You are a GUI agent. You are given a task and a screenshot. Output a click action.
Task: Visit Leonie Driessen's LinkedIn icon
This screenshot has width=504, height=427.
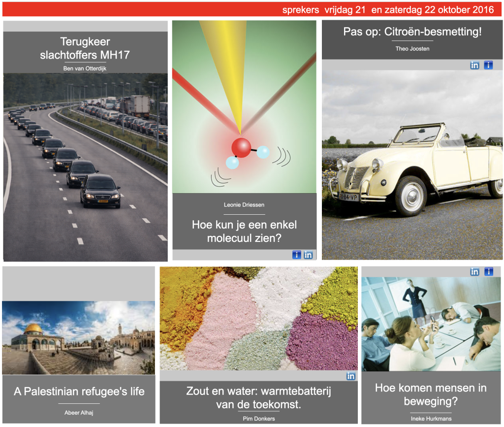pos(308,255)
